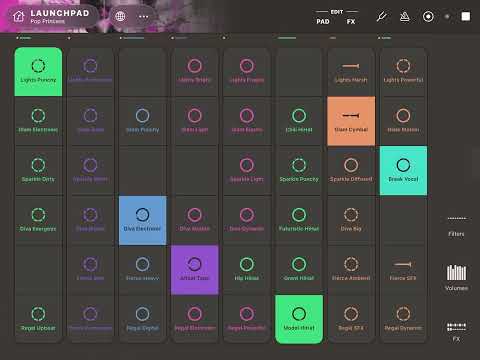Launch the Hip Hihat loop
Image resolution: width=480 pixels, height=360 pixels.
click(x=247, y=270)
